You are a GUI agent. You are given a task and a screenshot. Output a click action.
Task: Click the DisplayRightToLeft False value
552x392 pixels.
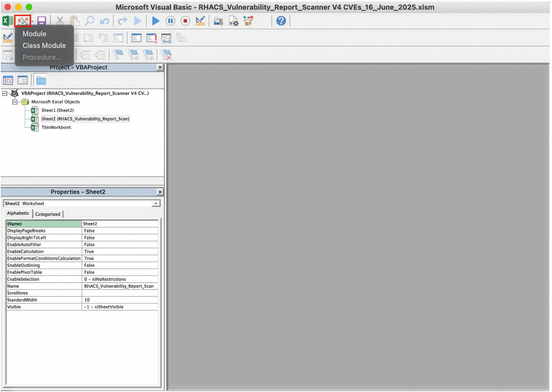point(120,238)
